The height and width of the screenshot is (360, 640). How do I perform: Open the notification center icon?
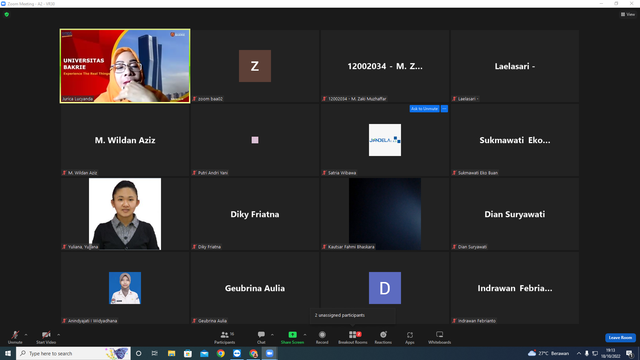pyautogui.click(x=630, y=353)
